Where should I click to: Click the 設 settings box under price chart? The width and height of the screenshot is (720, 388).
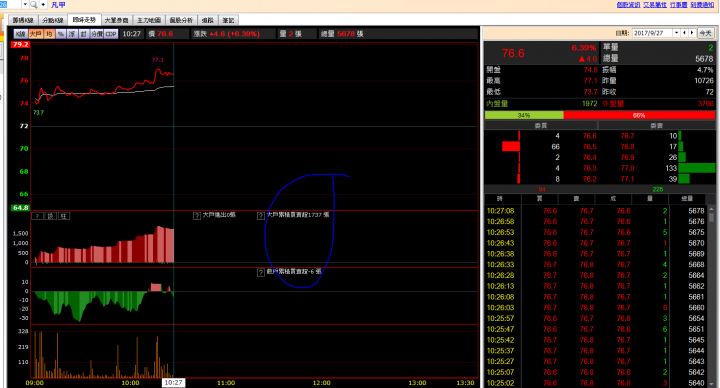pyautogui.click(x=51, y=216)
